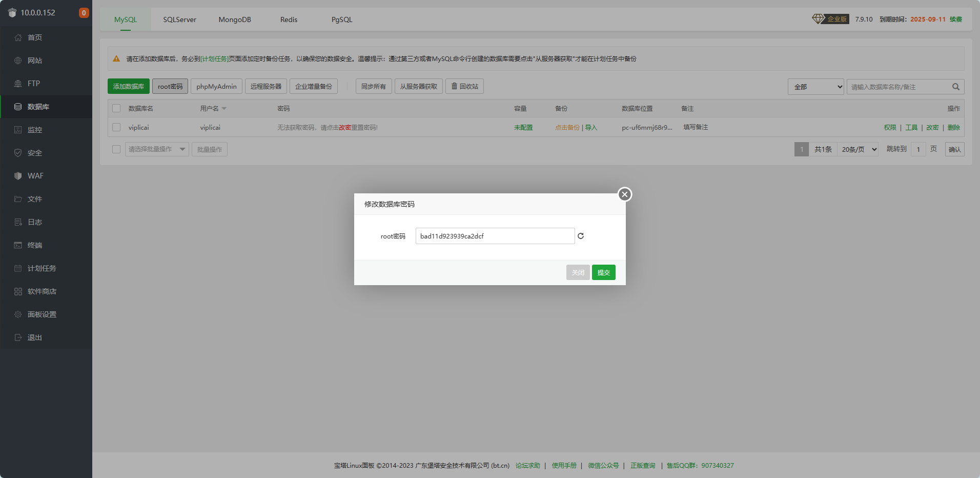
Task: Open the WAF shield sidebar item
Action: click(x=18, y=176)
